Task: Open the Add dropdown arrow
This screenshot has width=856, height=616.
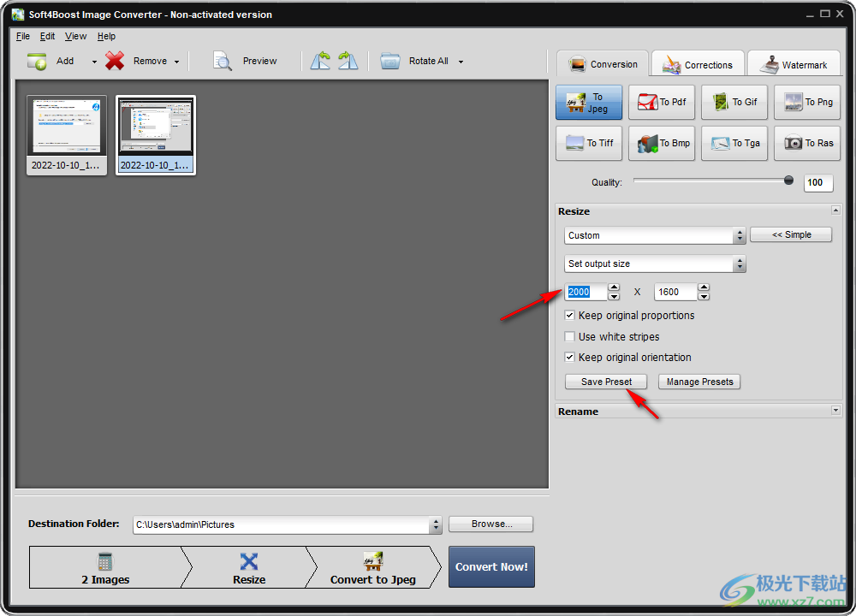Action: tap(94, 62)
